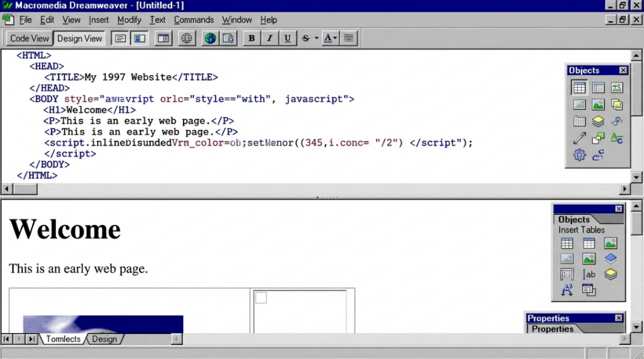Pick a color with the A text color swatch
This screenshot has width=644, height=359.
pos(328,38)
